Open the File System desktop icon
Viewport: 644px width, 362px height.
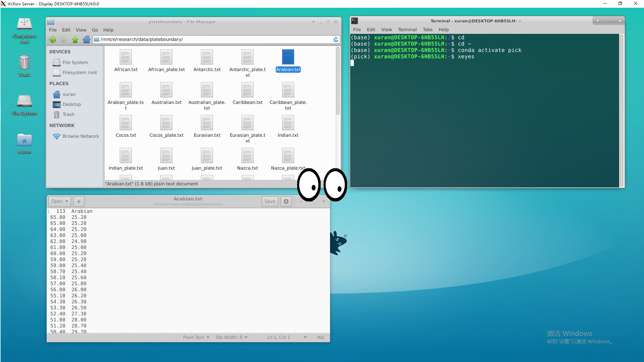tap(24, 105)
